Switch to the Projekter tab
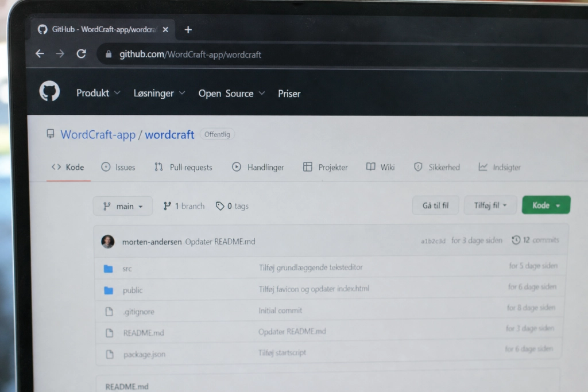This screenshot has height=392, width=588. coord(325,167)
